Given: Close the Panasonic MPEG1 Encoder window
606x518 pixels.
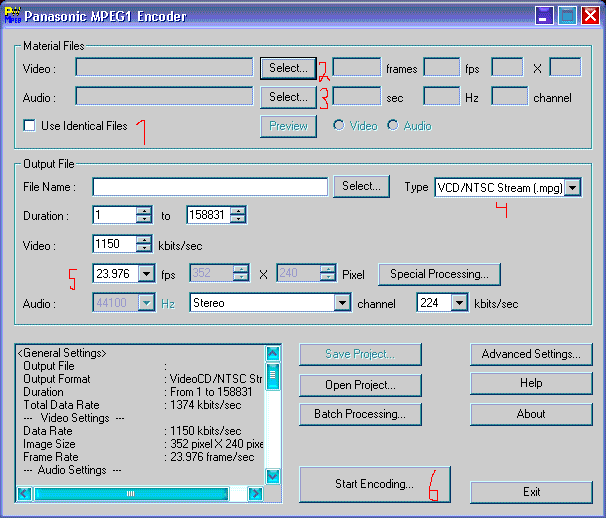Looking at the screenshot, I should tap(591, 16).
